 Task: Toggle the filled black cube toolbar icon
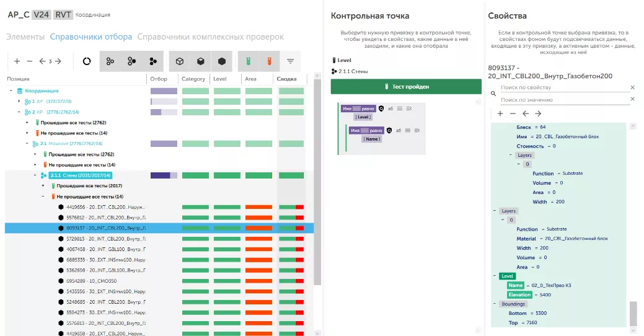[x=221, y=61]
